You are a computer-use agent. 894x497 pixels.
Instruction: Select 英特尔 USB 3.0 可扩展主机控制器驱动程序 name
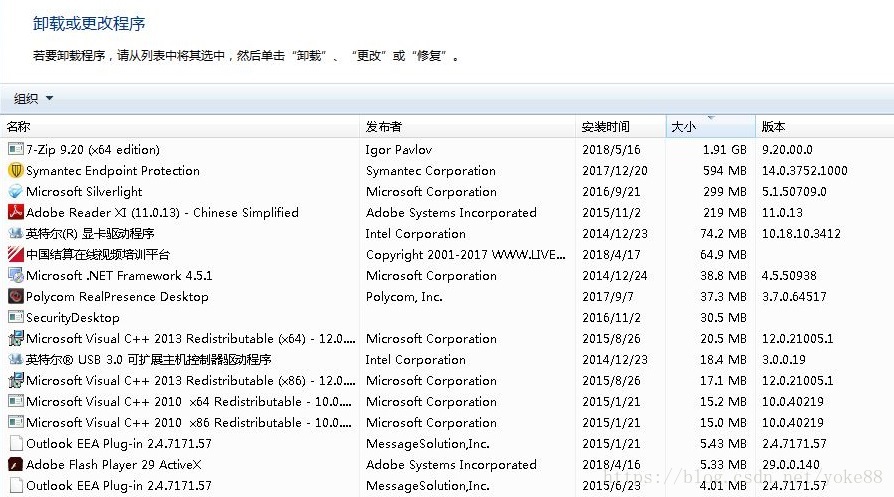[x=149, y=359]
